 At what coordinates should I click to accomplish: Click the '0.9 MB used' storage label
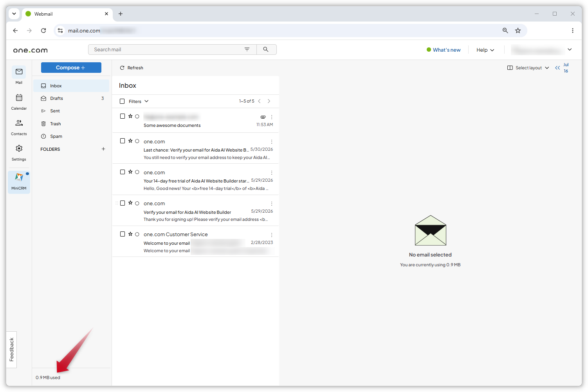[x=48, y=378]
